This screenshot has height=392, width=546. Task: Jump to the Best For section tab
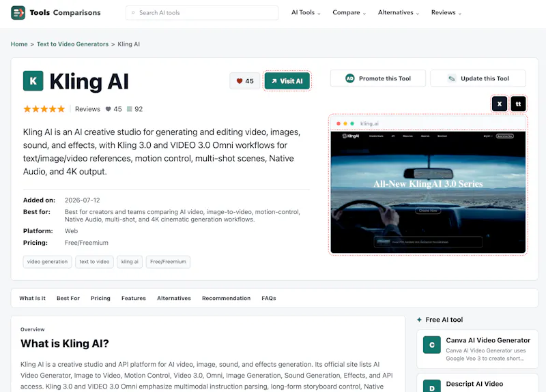pyautogui.click(x=68, y=298)
